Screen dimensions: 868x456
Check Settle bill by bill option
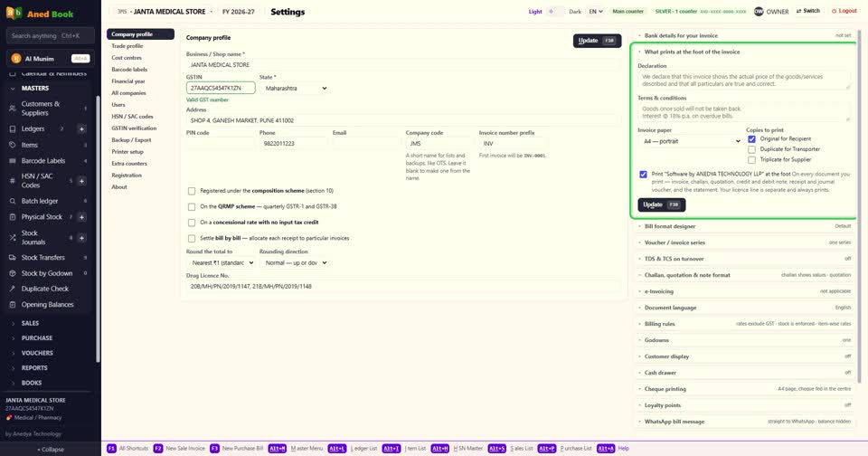(x=192, y=238)
